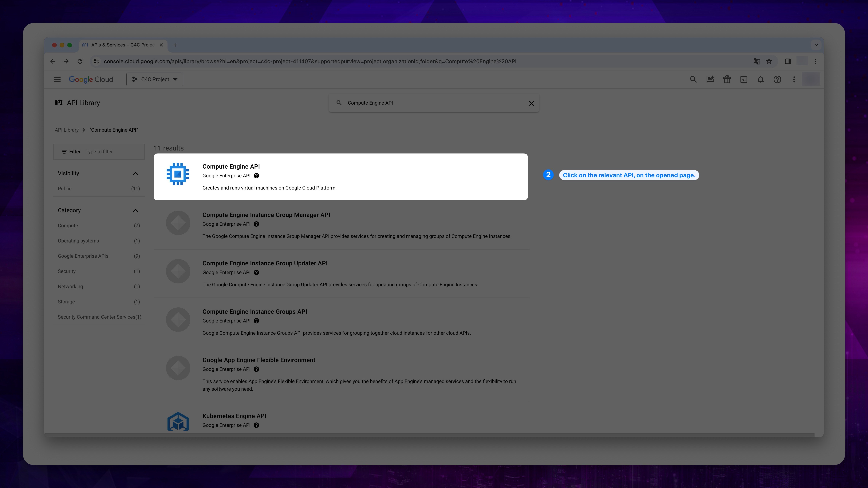Open the help question mark menu
The height and width of the screenshot is (488, 868).
coord(777,79)
